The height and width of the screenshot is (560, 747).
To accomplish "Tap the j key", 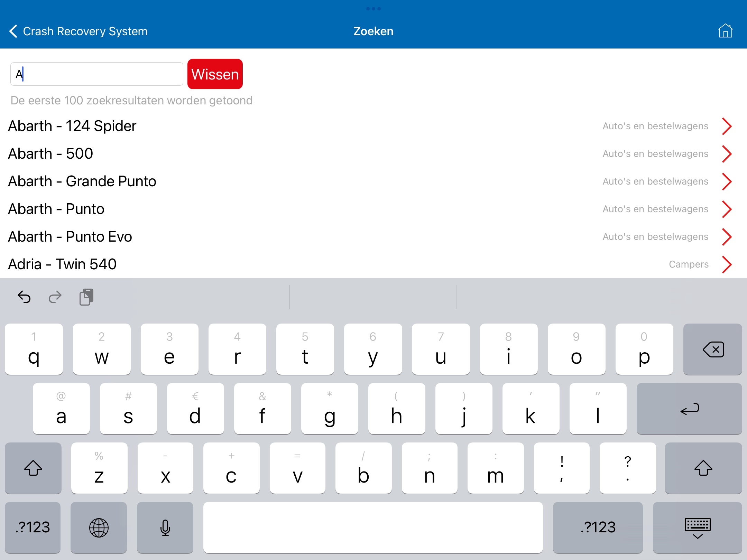I will tap(464, 409).
